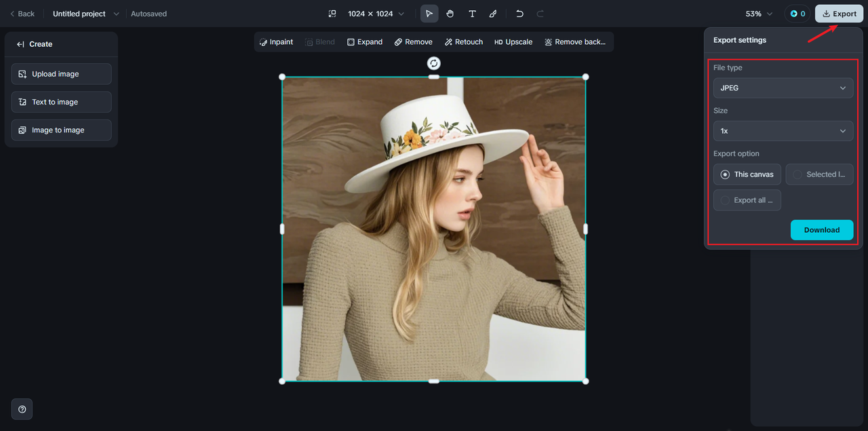This screenshot has width=868, height=431.
Task: Select the Export all option
Action: tap(747, 200)
